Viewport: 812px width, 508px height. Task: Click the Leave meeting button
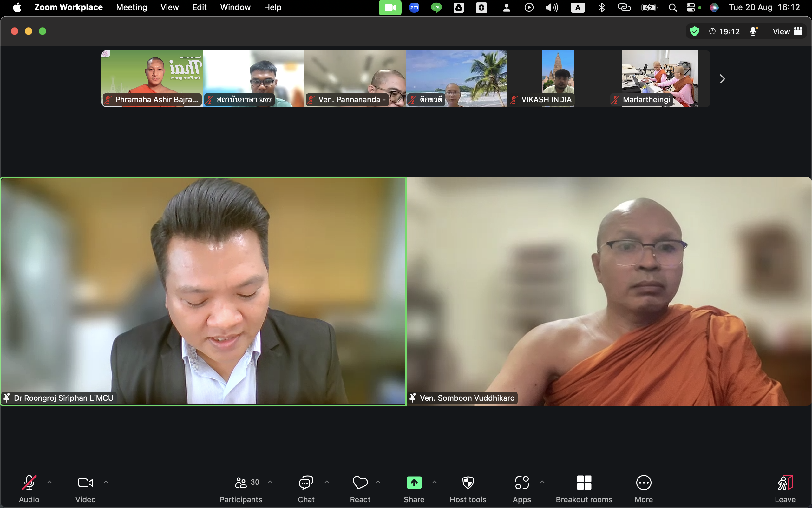785,489
